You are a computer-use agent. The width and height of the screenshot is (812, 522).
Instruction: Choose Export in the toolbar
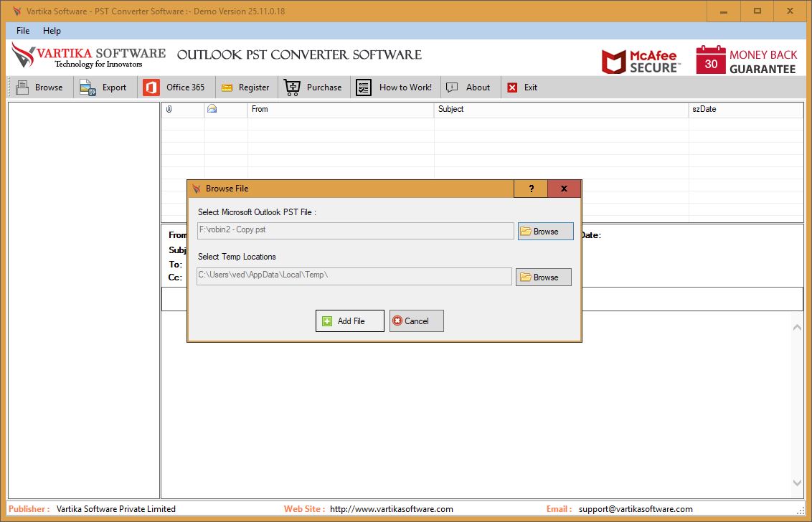(115, 87)
